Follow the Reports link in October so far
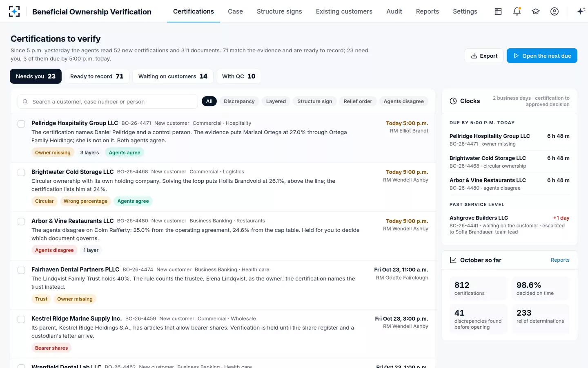Viewport: 588px width, 368px height. click(560, 260)
